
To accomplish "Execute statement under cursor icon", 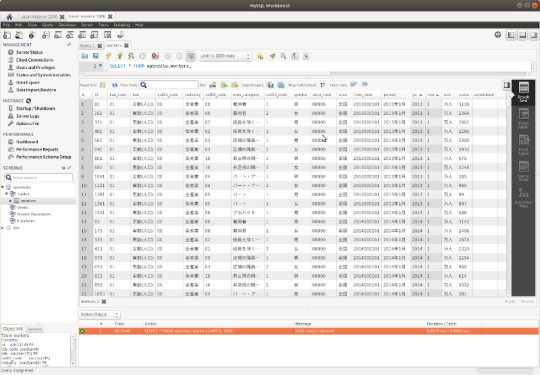I will 120,56.
